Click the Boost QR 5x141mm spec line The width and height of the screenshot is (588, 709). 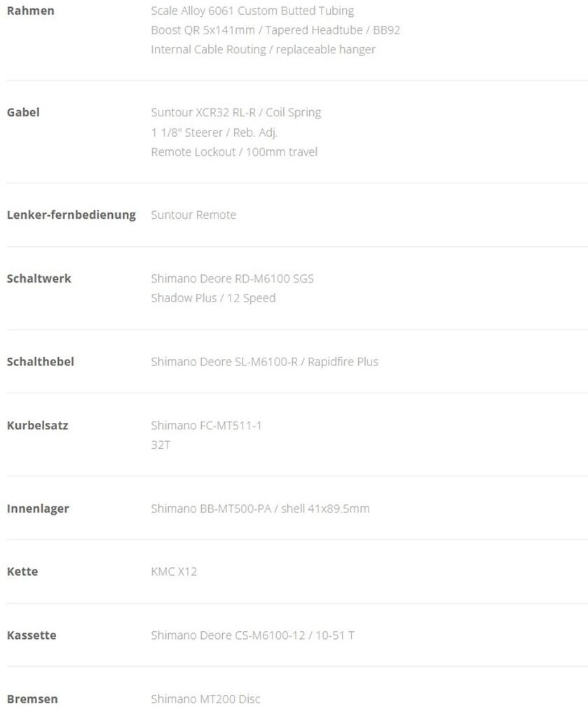(x=275, y=30)
